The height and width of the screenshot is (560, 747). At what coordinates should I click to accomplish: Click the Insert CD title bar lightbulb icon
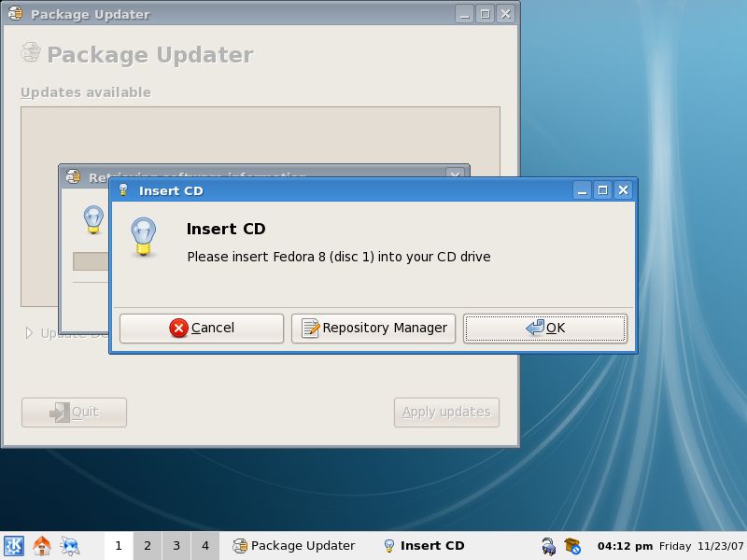coord(123,190)
